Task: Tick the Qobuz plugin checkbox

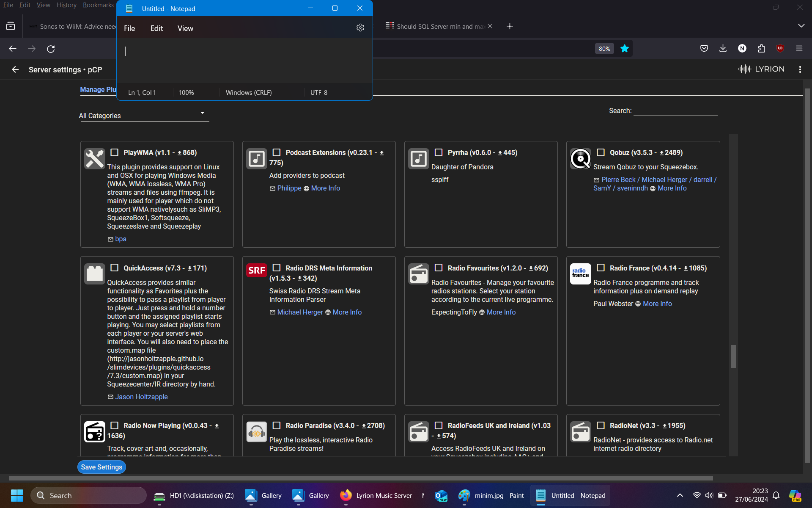Action: click(x=601, y=152)
